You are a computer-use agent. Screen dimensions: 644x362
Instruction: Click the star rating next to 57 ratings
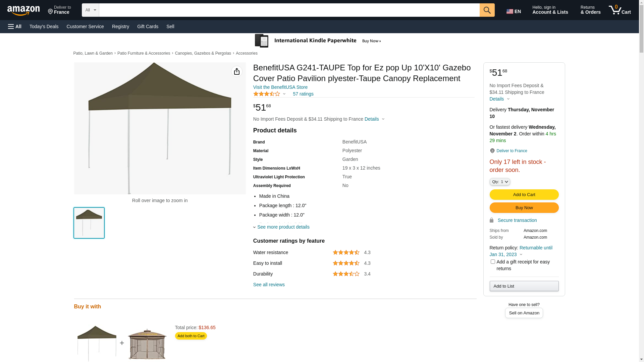coord(267,94)
